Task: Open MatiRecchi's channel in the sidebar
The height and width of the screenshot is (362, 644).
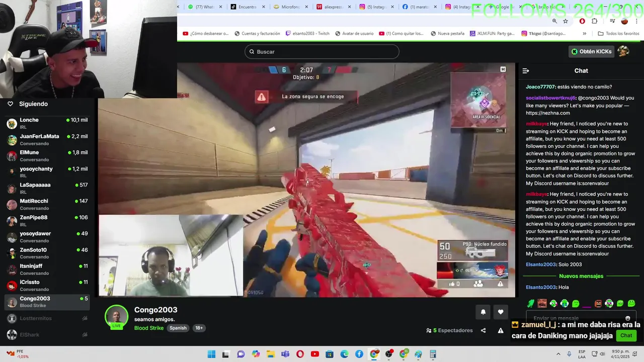Action: pos(48,205)
